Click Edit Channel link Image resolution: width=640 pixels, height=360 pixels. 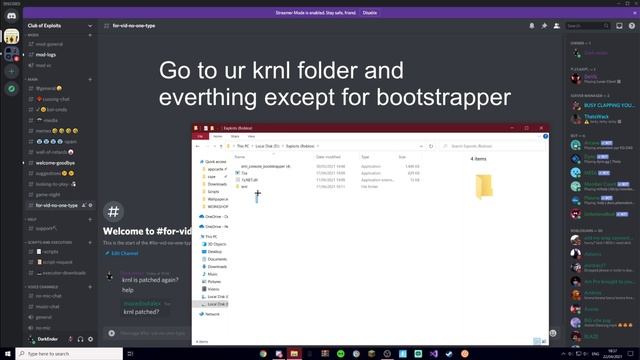pos(121,253)
